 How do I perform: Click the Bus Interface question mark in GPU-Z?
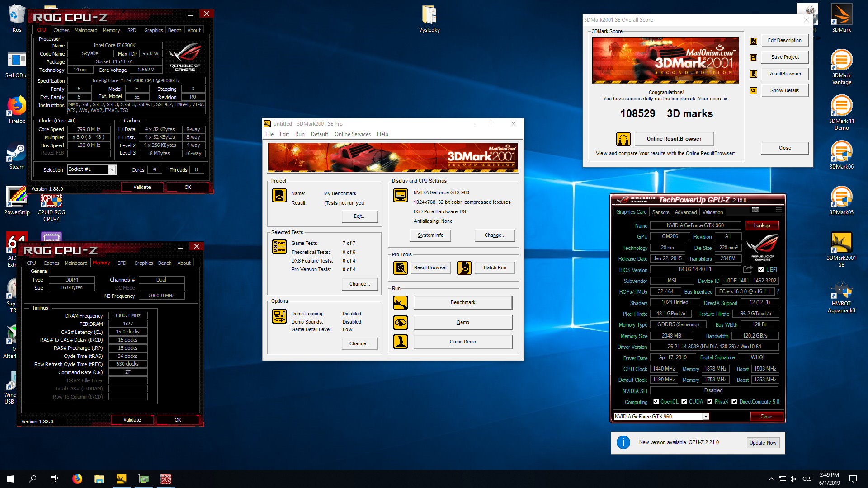[778, 291]
